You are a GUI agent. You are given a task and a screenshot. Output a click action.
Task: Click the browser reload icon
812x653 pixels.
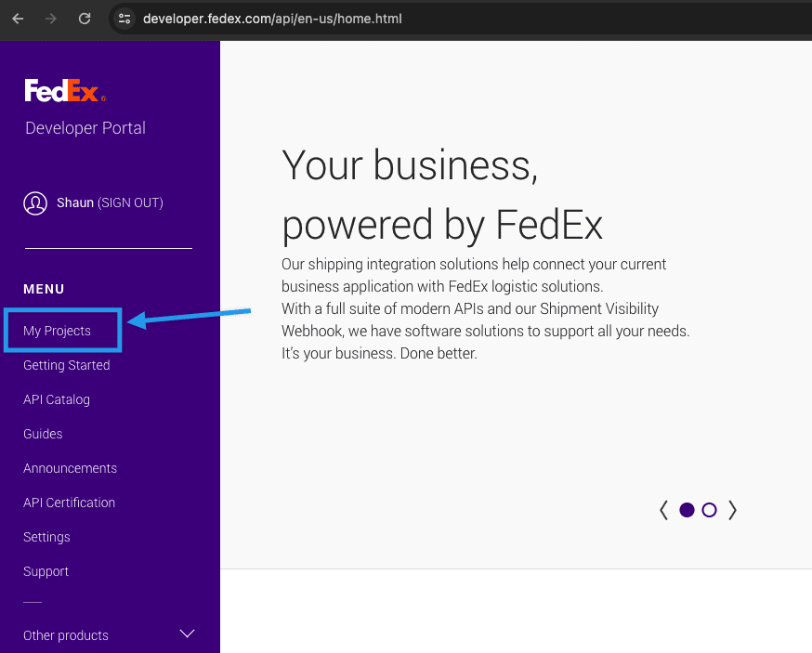coord(84,18)
